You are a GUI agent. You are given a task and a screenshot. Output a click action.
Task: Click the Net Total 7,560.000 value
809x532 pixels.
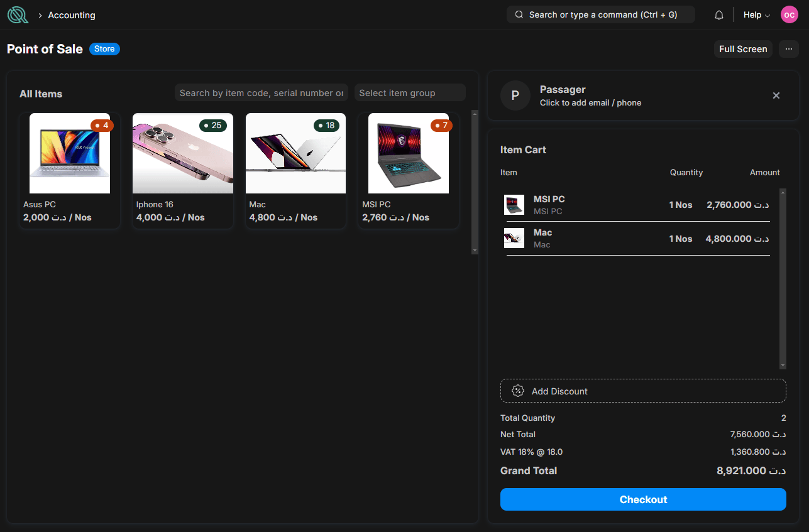point(758,434)
